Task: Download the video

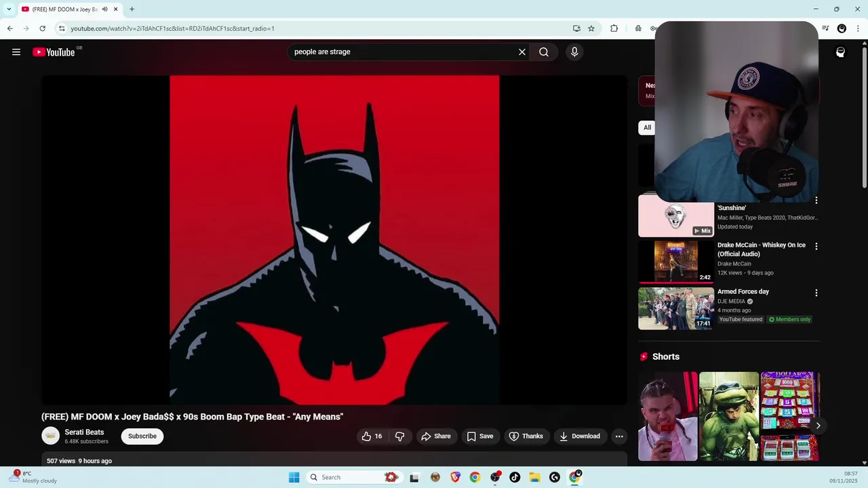Action: (580, 436)
